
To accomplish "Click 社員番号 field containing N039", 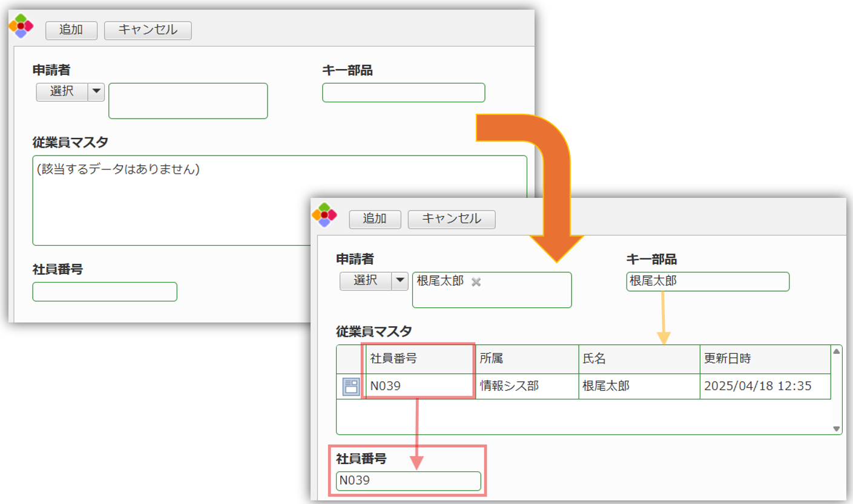I will click(409, 481).
